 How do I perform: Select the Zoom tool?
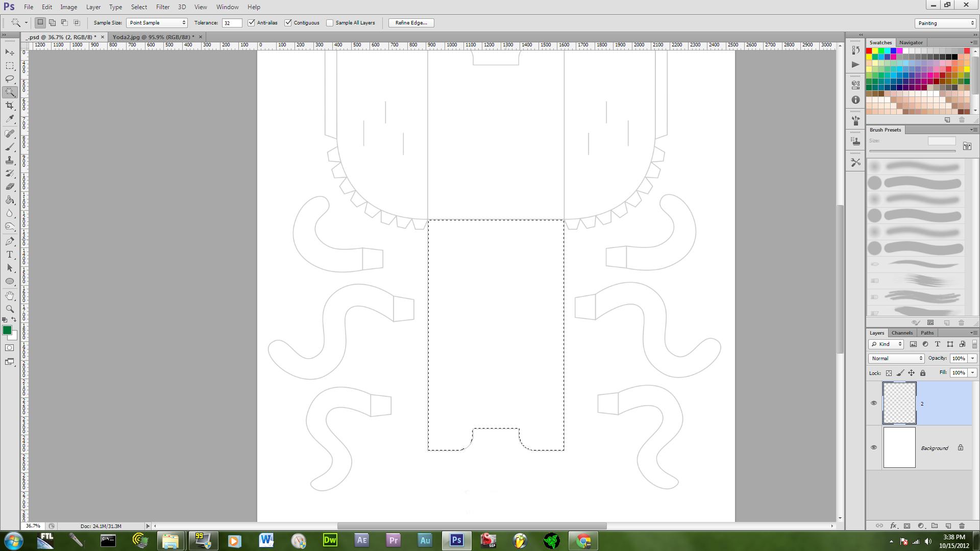[x=10, y=309]
